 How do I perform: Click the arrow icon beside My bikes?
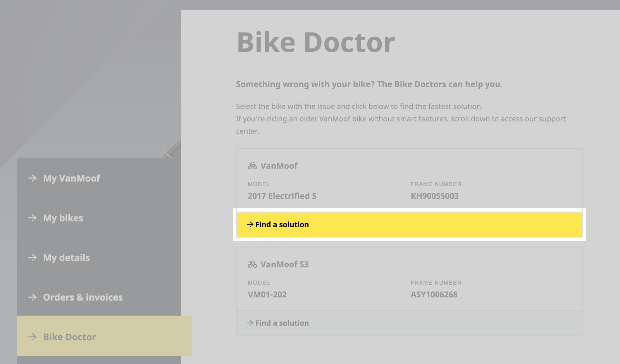point(33,218)
